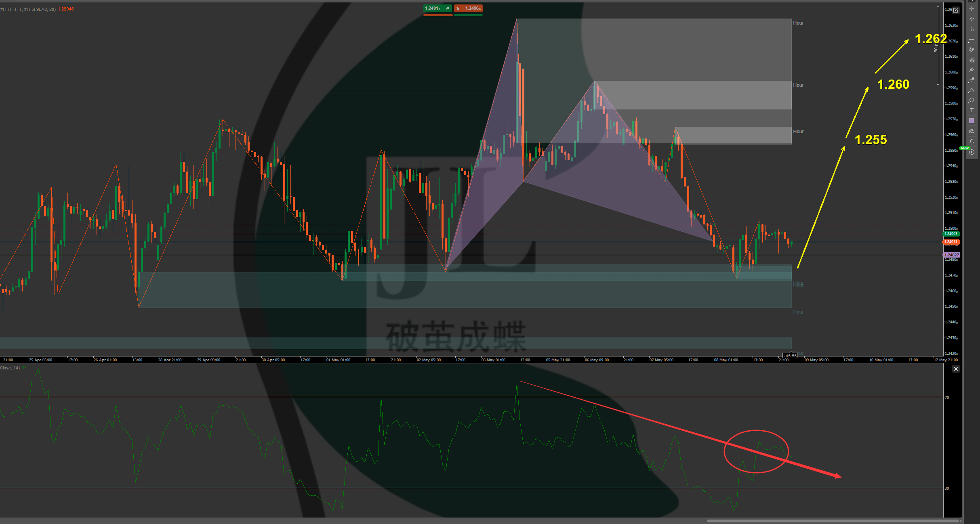980x524 pixels.
Task: Close the RSI indicator panel
Action: (956, 369)
